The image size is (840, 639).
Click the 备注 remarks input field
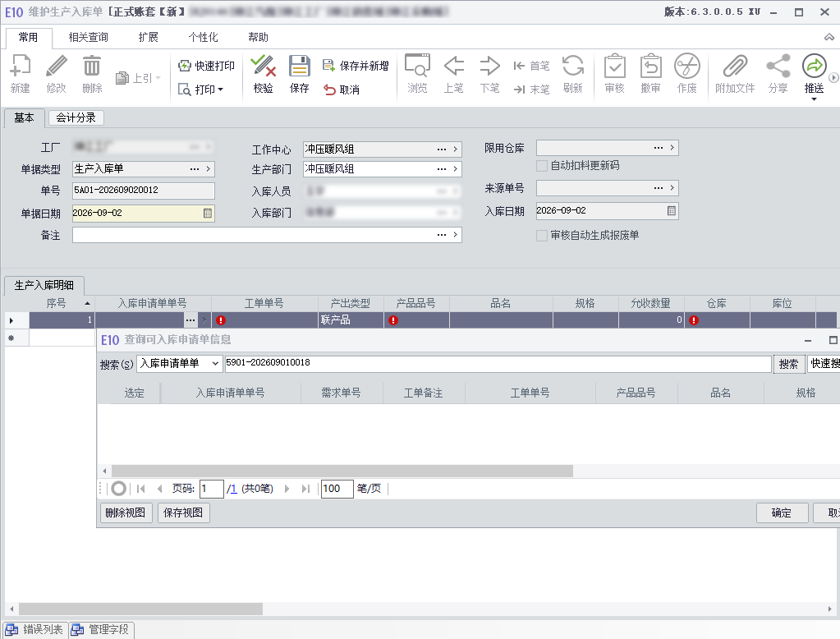(x=267, y=235)
